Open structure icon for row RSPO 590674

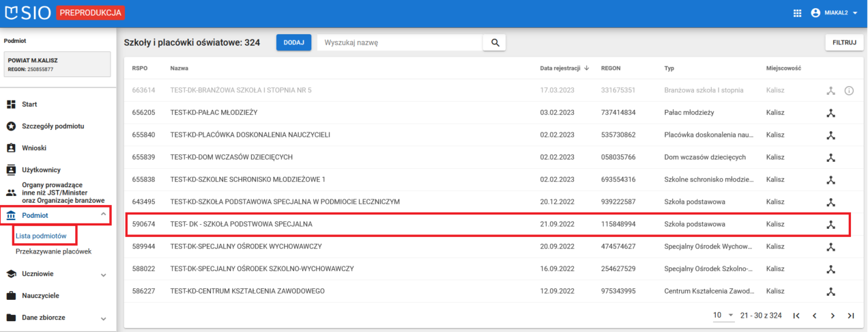click(830, 224)
